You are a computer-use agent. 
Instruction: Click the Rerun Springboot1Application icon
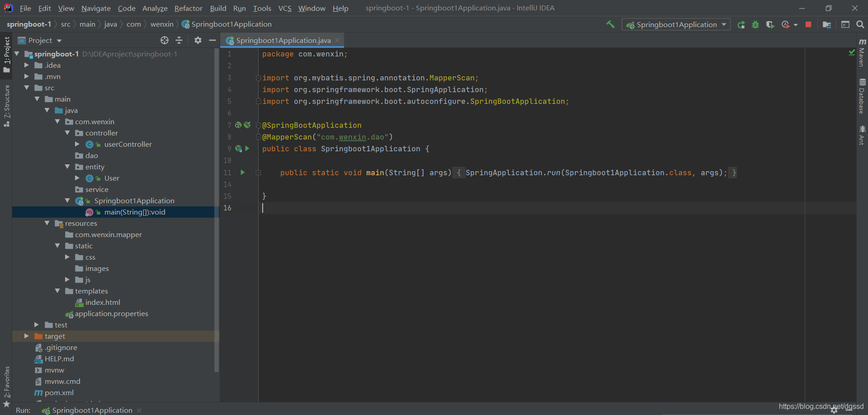coord(741,25)
